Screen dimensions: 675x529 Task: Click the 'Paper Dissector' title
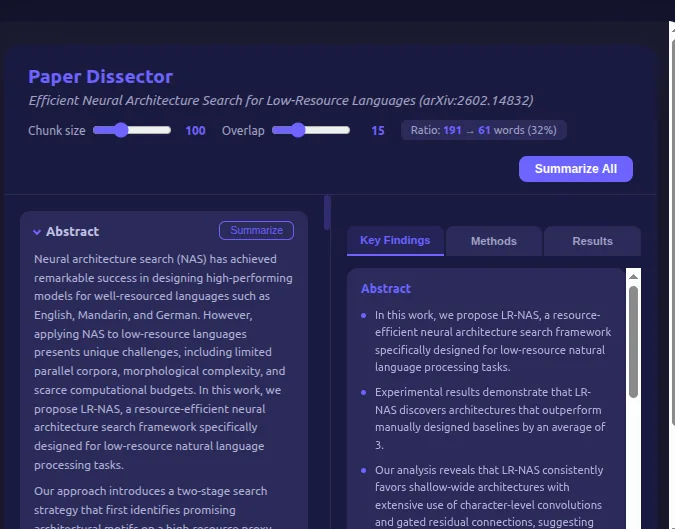pos(100,77)
